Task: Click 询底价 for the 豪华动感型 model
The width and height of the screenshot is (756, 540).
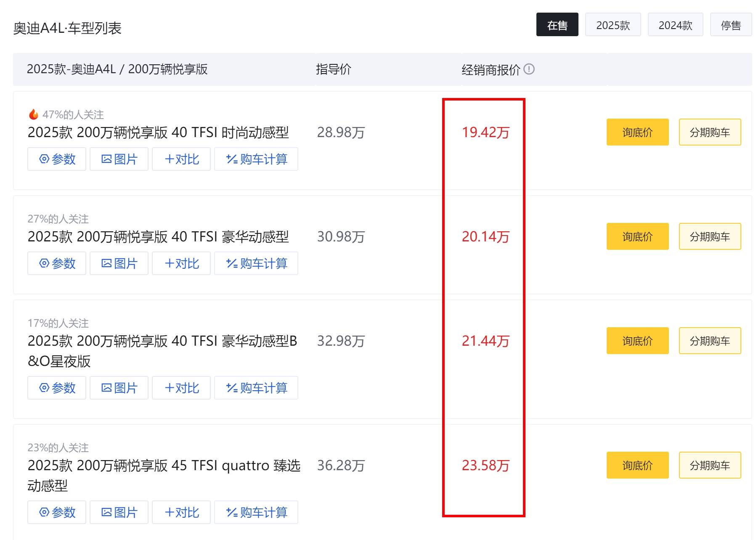Action: pyautogui.click(x=637, y=236)
